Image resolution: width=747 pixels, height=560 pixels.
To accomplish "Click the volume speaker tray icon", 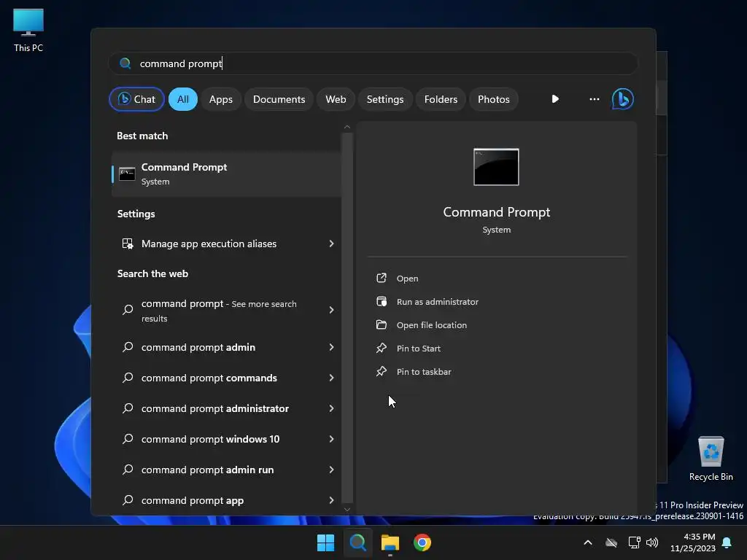I will coord(652,542).
